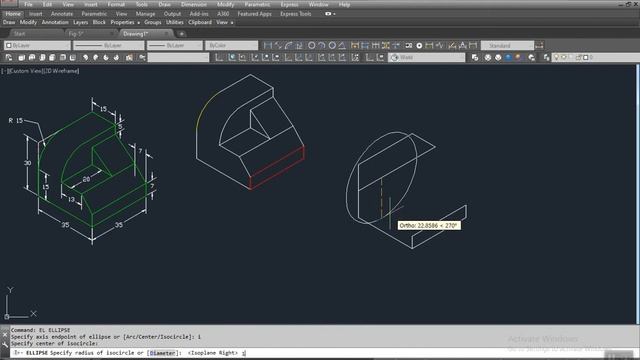
Task: Switch to SW Isometric view icon
Action: (85, 58)
